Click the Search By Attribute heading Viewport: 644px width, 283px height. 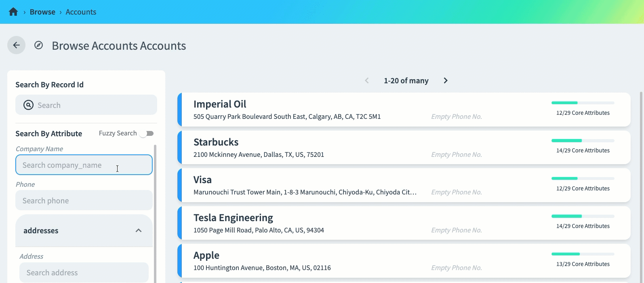point(49,133)
